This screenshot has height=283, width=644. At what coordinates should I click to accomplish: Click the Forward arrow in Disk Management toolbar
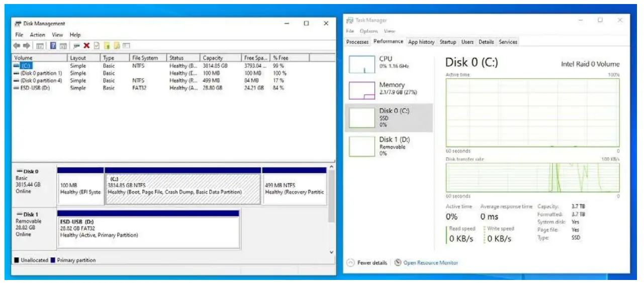tap(26, 46)
